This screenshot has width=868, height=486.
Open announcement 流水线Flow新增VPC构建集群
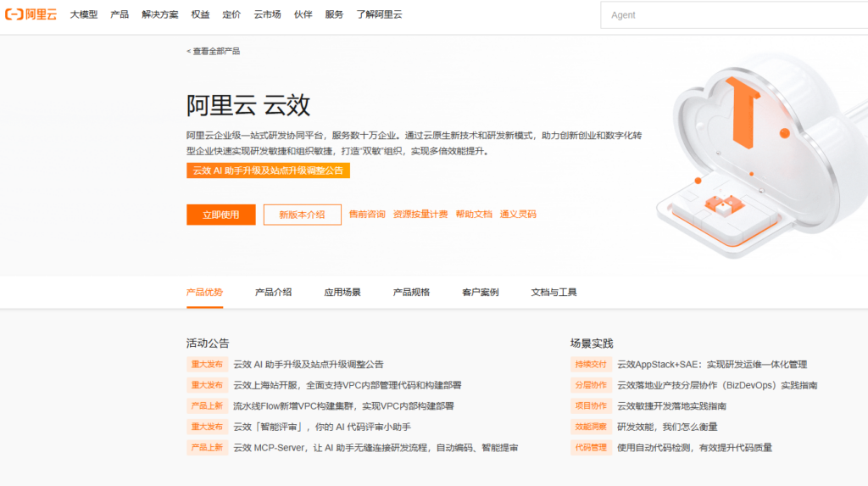(343, 406)
